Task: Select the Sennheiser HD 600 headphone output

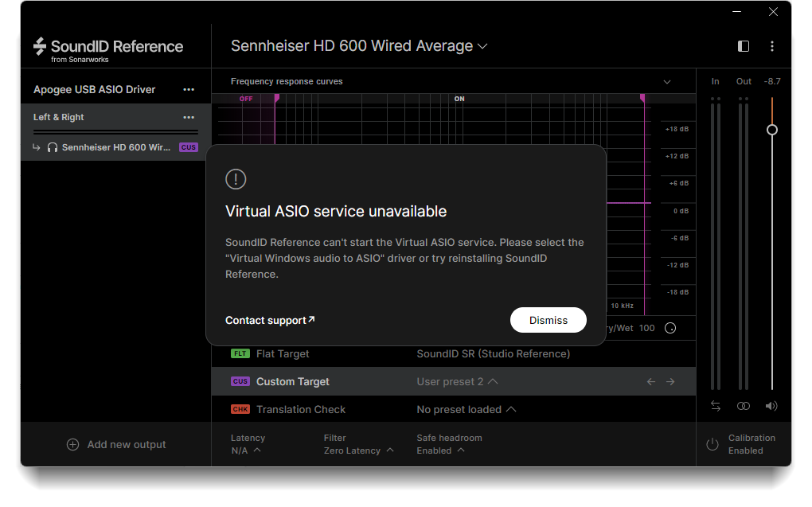Action: pos(115,147)
